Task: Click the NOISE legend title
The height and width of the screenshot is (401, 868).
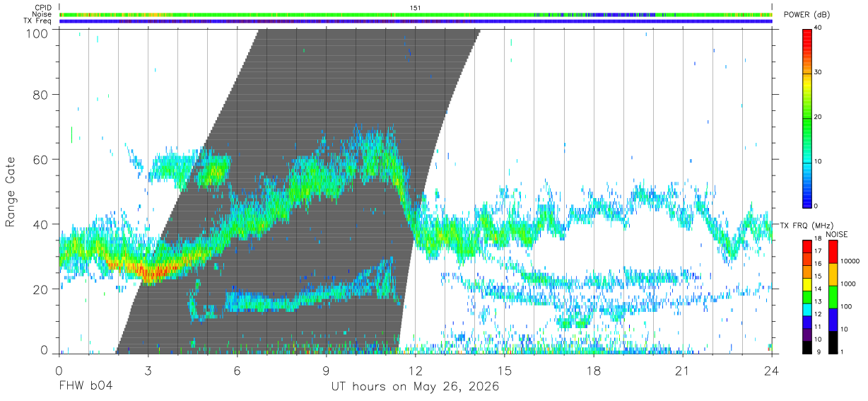Action: tap(837, 234)
